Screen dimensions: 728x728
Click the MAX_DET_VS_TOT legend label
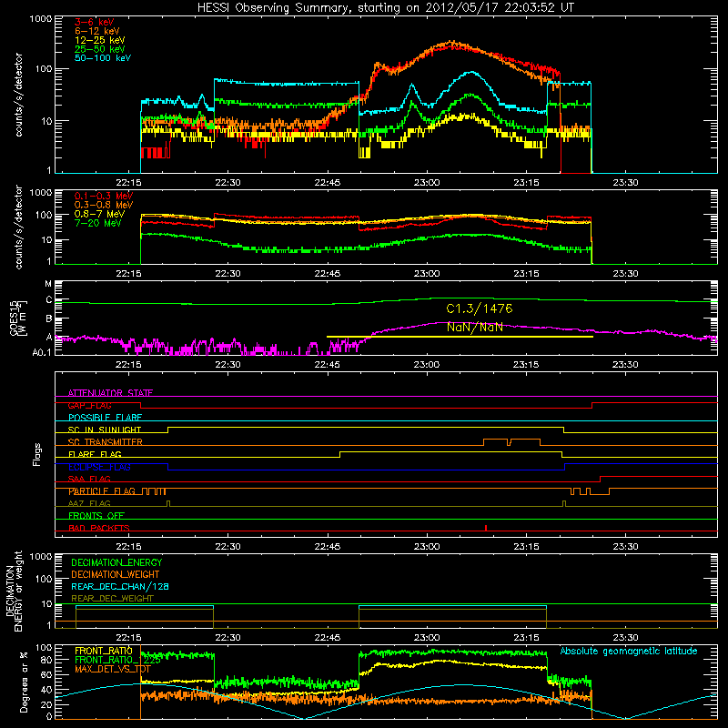pos(112,669)
